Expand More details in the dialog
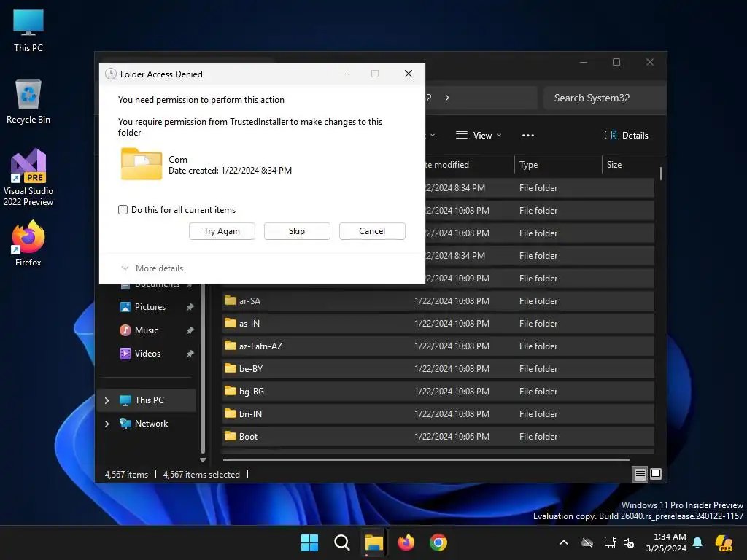Image resolution: width=747 pixels, height=560 pixels. click(x=152, y=268)
